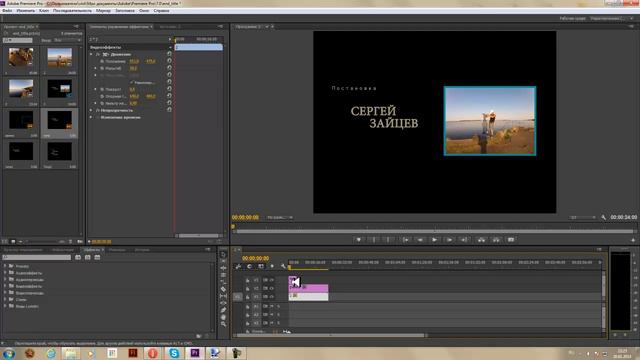Click Skype icon in Windows taskbar
The width and height of the screenshot is (640, 360).
click(x=174, y=353)
